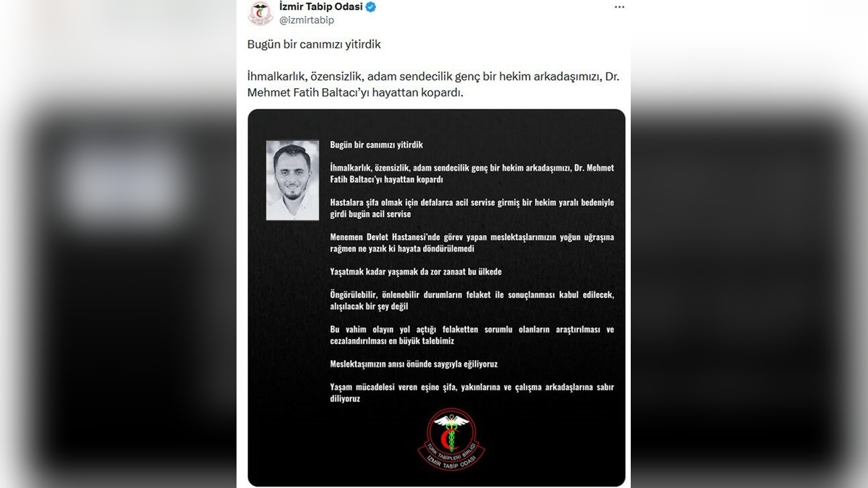Open the İzmir Tabip Odası profile avatar
The height and width of the screenshot is (488, 868).
pos(260,13)
